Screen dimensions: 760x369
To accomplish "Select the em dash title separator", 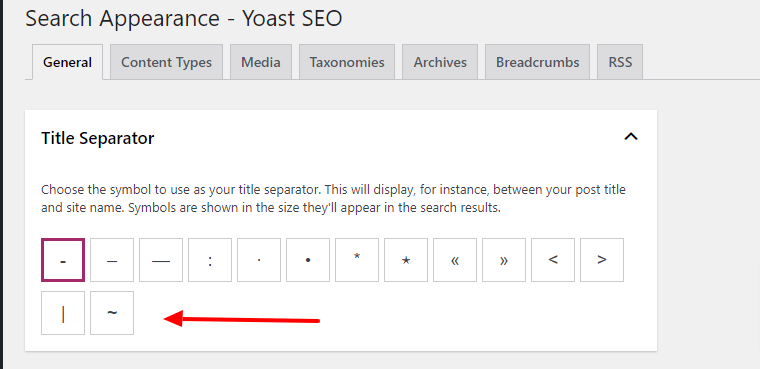I will click(x=161, y=260).
